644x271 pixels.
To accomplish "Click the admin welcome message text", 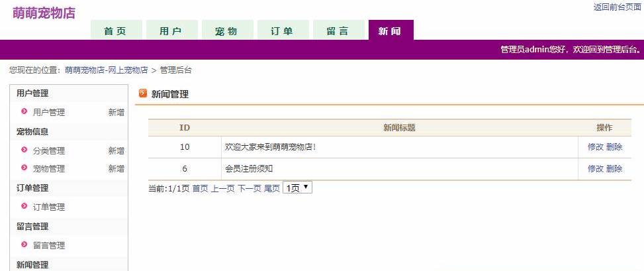I will 571,50.
